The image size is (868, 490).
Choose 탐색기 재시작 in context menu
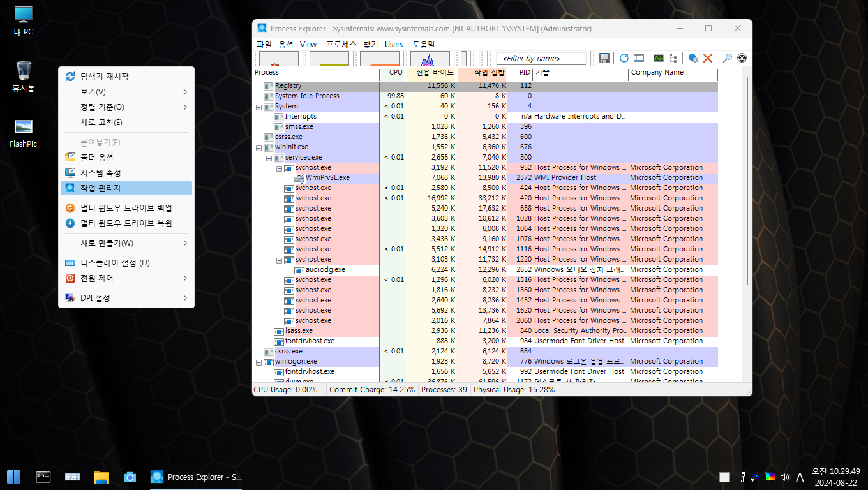[126, 77]
